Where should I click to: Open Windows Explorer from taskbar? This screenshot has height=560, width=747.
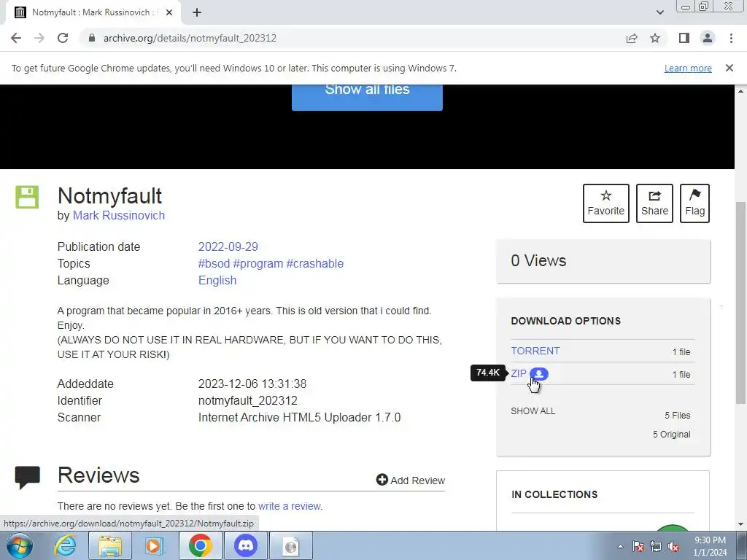(x=110, y=545)
